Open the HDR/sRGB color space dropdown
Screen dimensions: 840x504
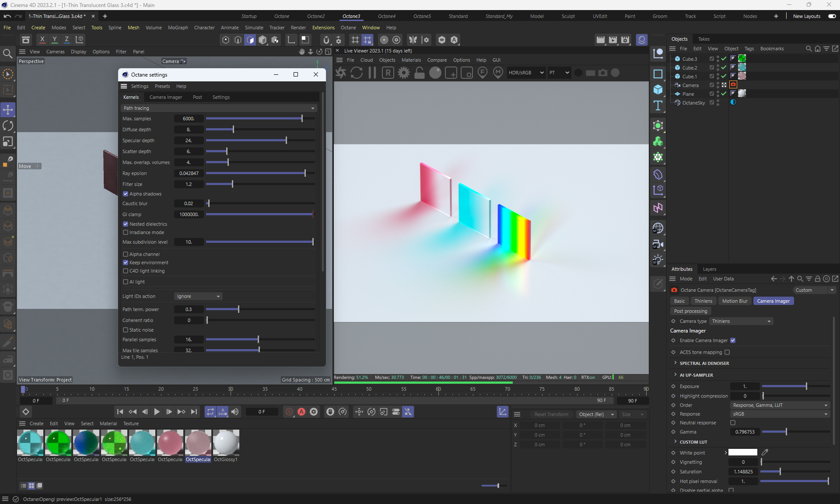(525, 73)
